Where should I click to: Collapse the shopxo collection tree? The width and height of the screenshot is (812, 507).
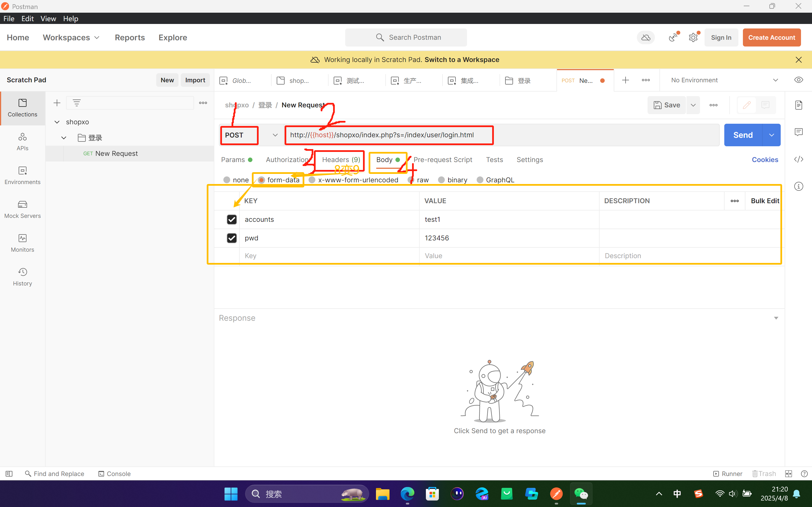click(57, 122)
